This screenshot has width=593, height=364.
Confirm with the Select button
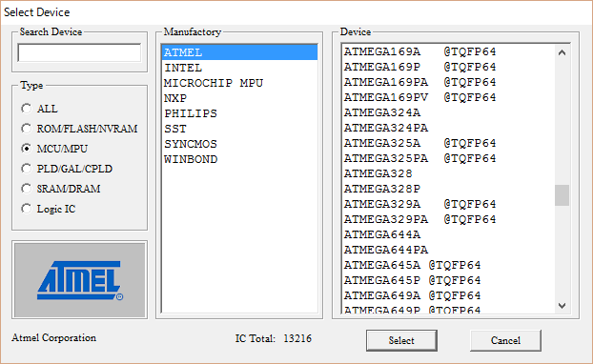click(x=401, y=340)
